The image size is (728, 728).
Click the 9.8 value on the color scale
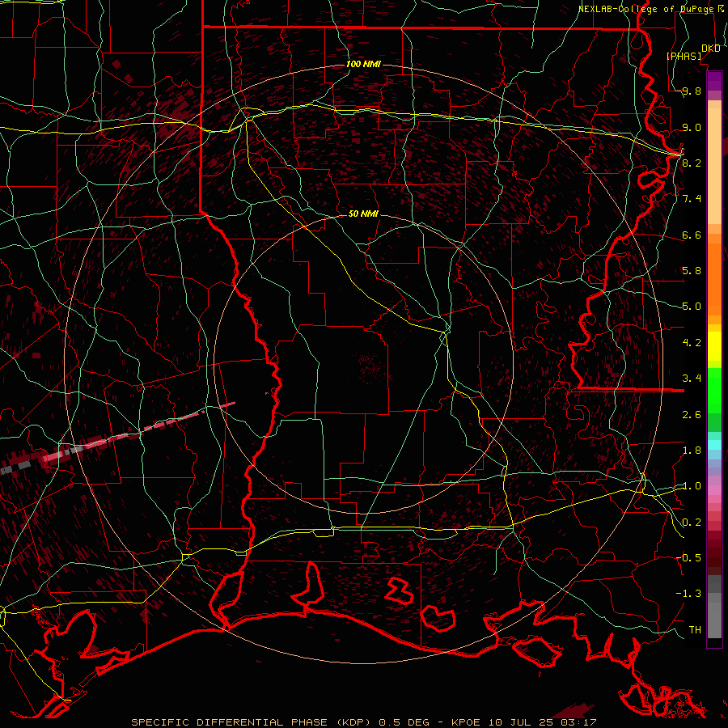click(692, 91)
